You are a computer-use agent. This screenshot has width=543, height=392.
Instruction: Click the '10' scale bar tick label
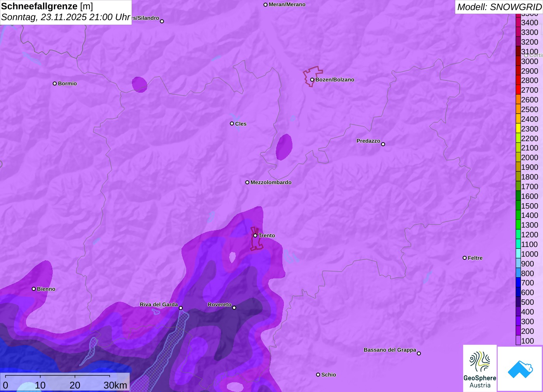coord(40,385)
